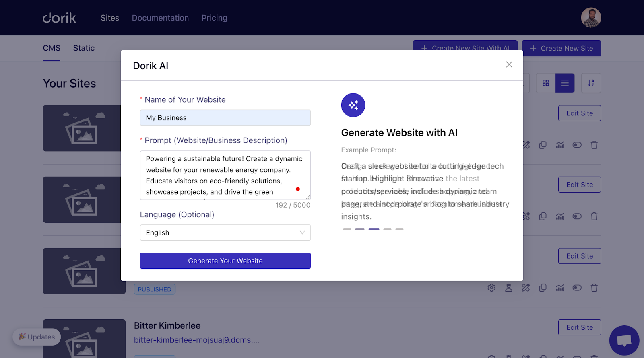Click the Create New Site button

561,48
